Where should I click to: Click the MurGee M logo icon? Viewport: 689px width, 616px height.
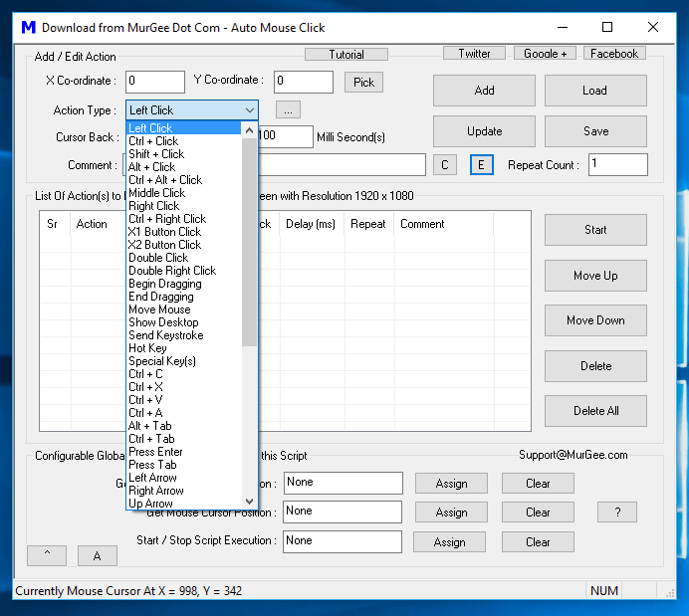tap(29, 27)
